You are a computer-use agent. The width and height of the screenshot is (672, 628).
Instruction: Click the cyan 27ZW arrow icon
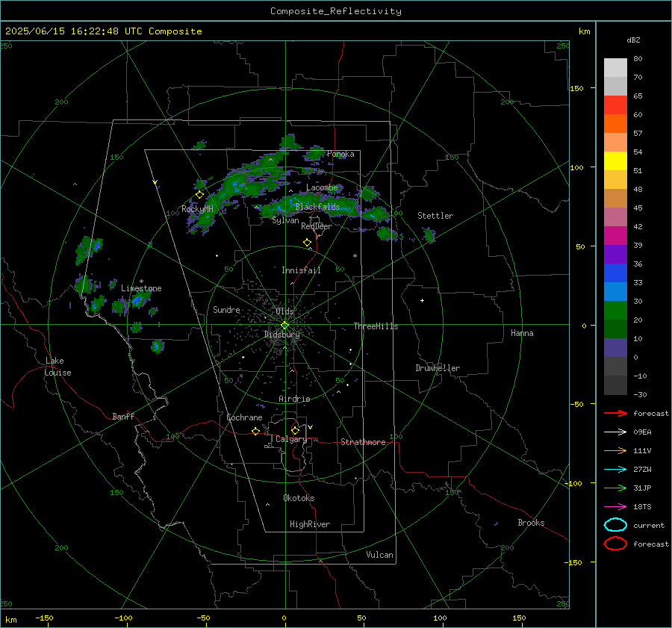point(615,470)
